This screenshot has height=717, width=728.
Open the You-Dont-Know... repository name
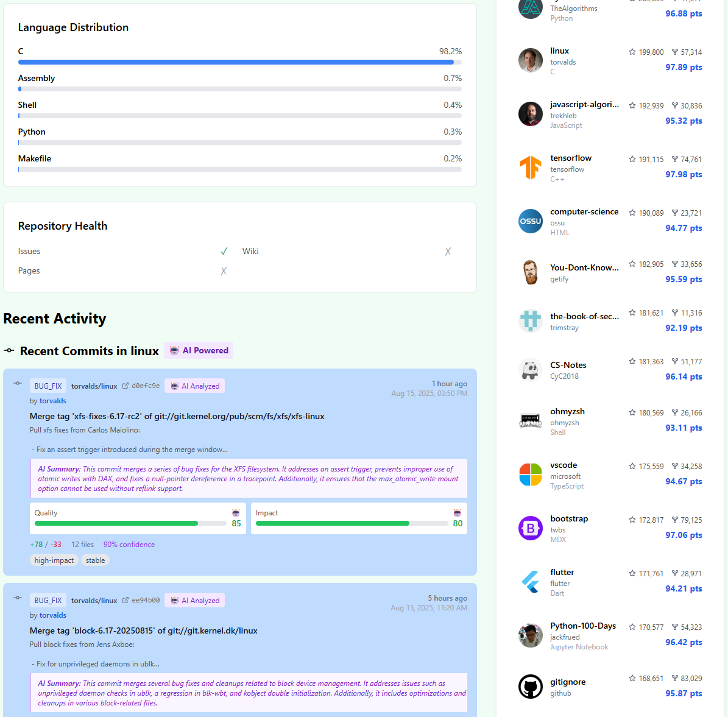click(584, 267)
